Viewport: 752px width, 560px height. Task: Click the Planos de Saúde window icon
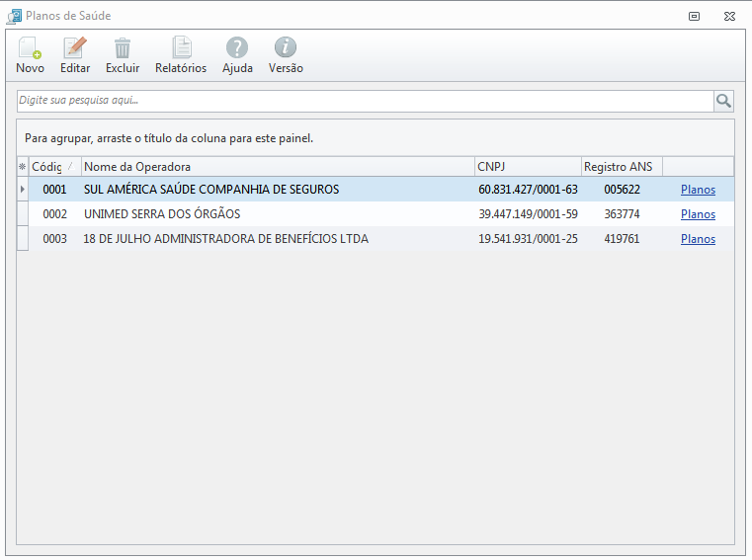[14, 17]
